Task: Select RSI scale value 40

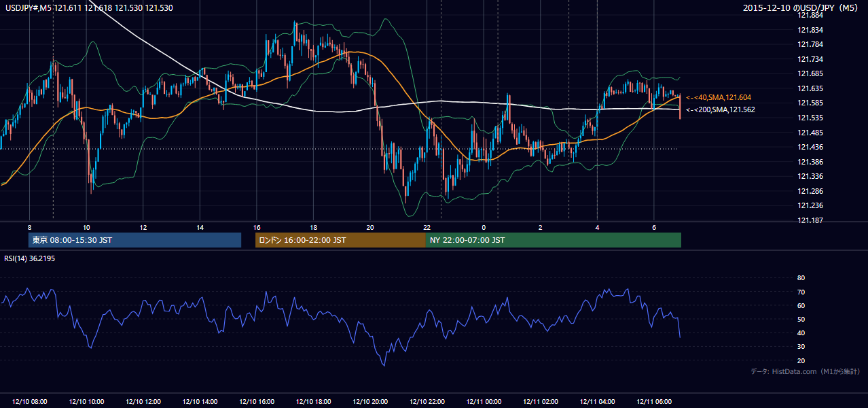Action: click(801, 333)
